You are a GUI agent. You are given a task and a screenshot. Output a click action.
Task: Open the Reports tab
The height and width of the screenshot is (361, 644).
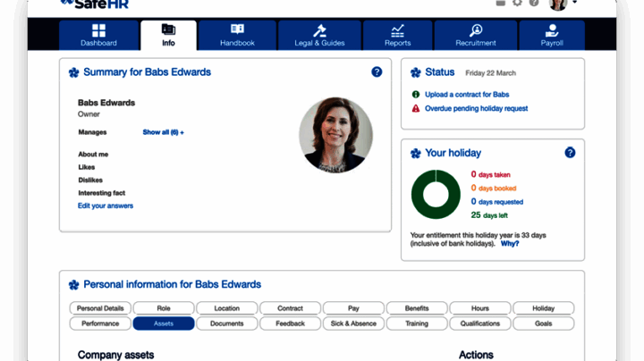397,35
